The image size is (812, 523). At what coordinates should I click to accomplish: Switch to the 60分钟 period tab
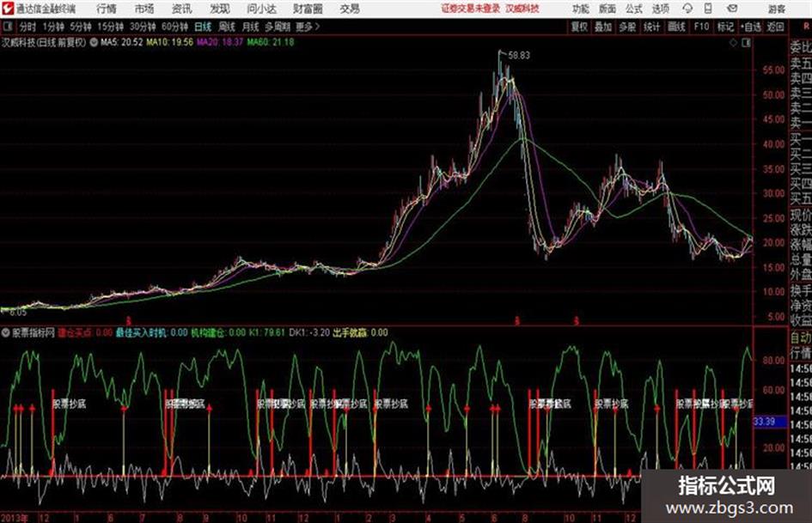[x=174, y=27]
